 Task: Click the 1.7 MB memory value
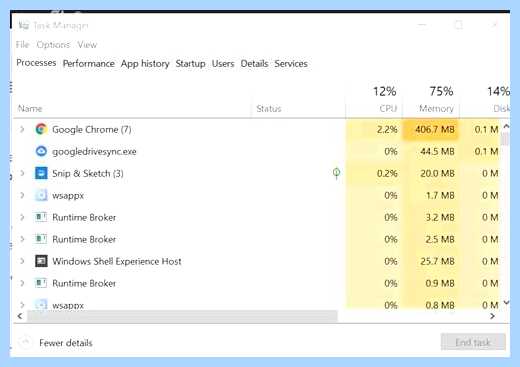(x=440, y=195)
